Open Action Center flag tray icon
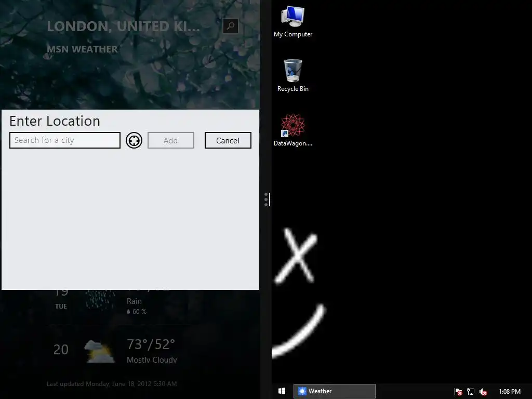 click(458, 392)
